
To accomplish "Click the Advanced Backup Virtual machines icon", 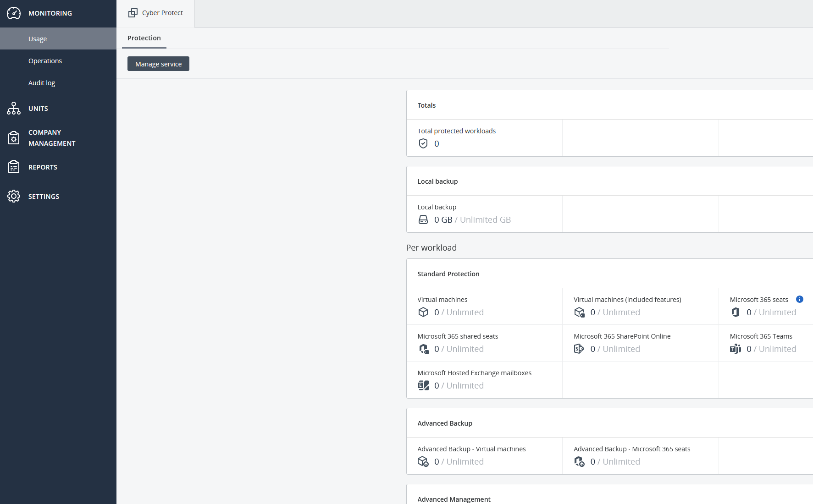I will [x=423, y=461].
